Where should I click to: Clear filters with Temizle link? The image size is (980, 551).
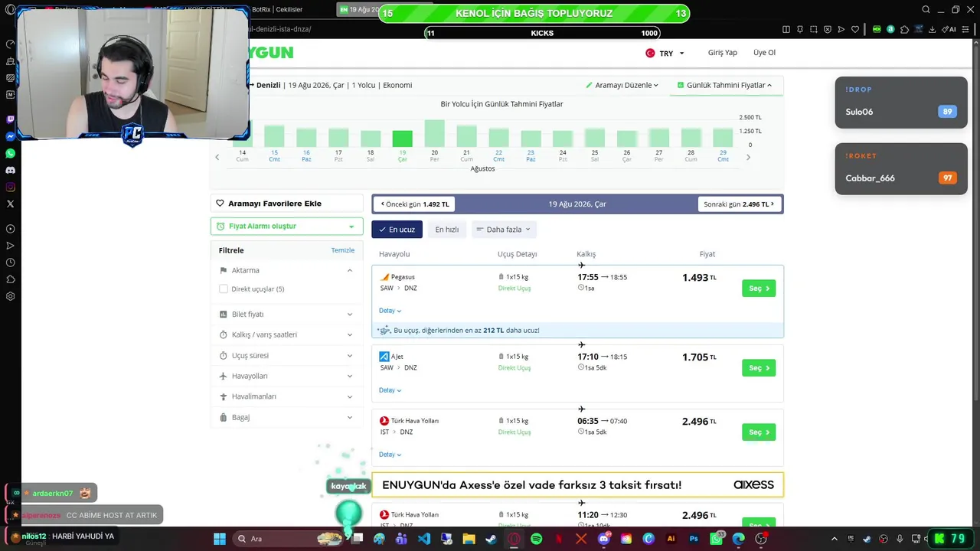point(343,250)
